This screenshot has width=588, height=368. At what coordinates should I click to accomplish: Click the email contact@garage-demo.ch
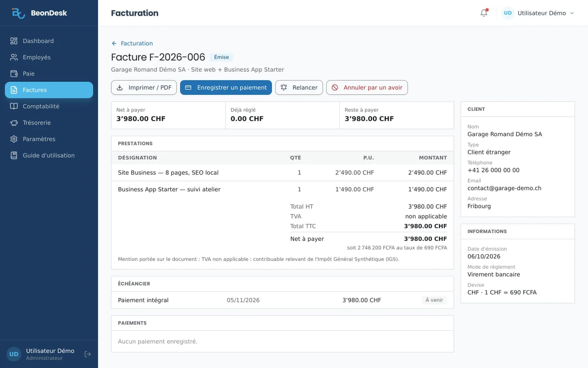pyautogui.click(x=504, y=188)
